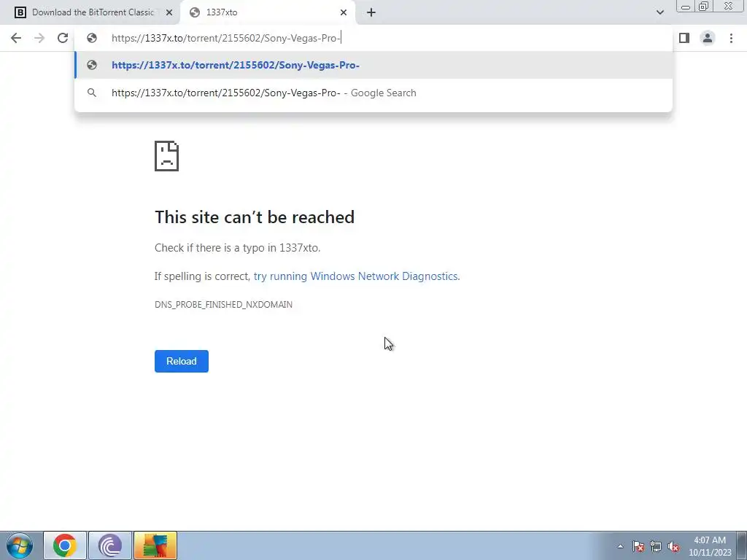Screen dimensions: 747x560
Task: Click the BitTorrent tab favicon
Action: (x=20, y=13)
